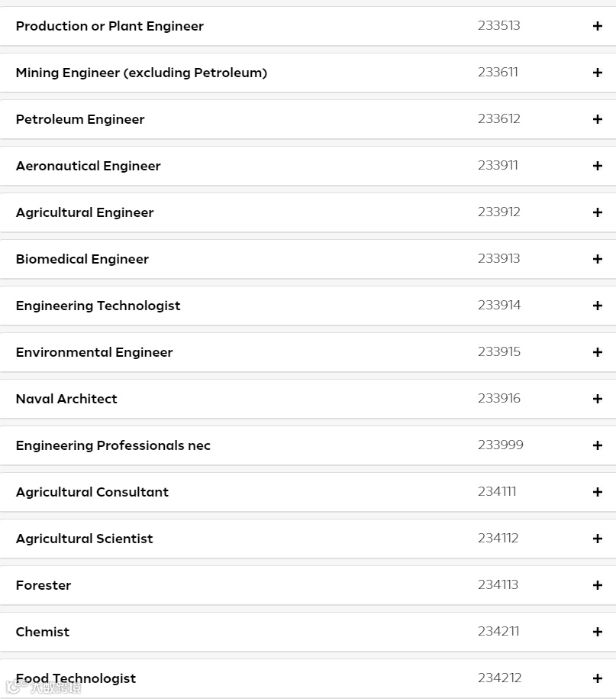Click the Petroleum Engineer title
Viewport: 616px width, 699px height.
(x=80, y=119)
